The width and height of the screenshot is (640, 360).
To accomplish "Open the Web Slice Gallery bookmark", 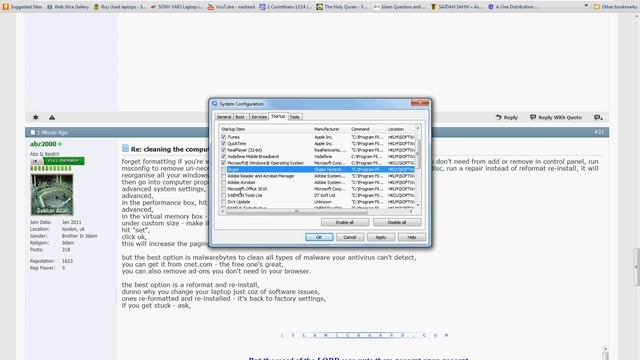I will pyautogui.click(x=68, y=7).
